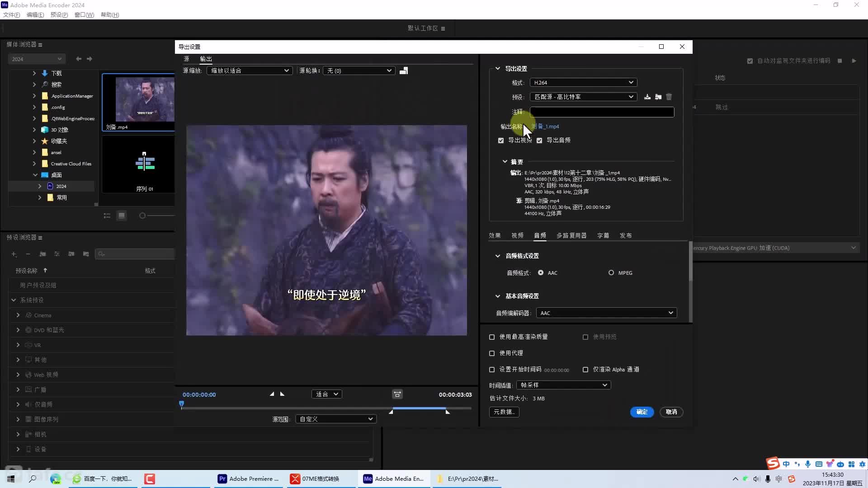868x488 pixels.
Task: Switch to the 视频 tab
Action: tap(517, 235)
